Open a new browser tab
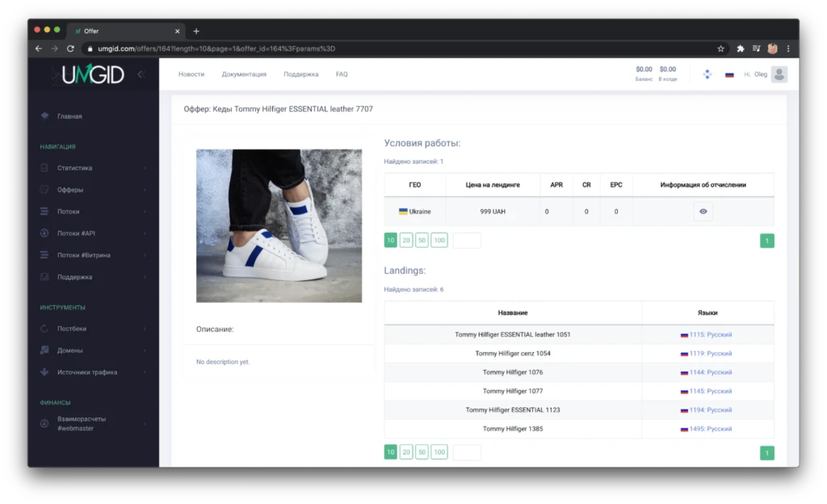Screen dimensions: 827x504 point(196,31)
